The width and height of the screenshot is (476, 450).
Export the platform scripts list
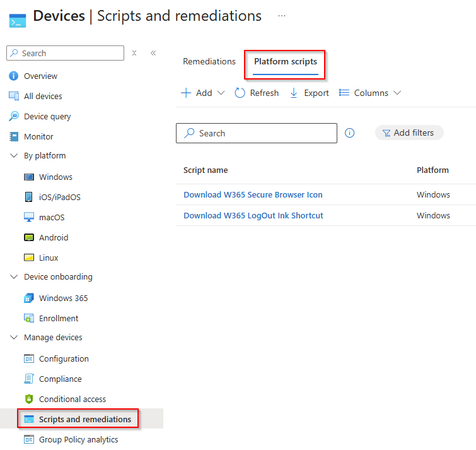(309, 93)
